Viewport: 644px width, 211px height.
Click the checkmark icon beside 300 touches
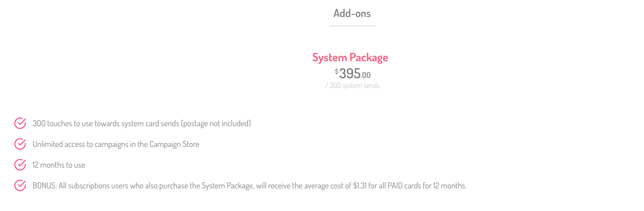pyautogui.click(x=20, y=123)
